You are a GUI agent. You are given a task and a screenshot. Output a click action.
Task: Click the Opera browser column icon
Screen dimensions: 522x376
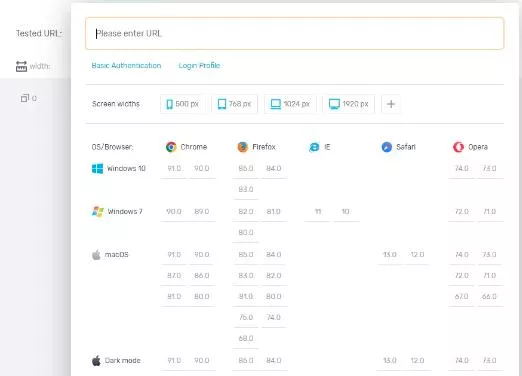pyautogui.click(x=458, y=147)
